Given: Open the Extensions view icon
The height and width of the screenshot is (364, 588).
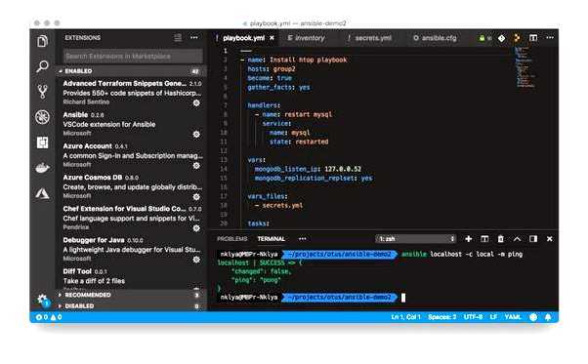Looking at the screenshot, I should (x=42, y=142).
